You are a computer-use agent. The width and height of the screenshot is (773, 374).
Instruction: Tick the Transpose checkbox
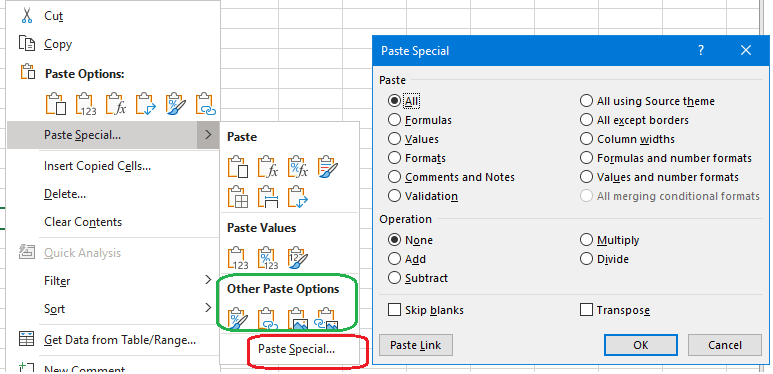point(586,310)
